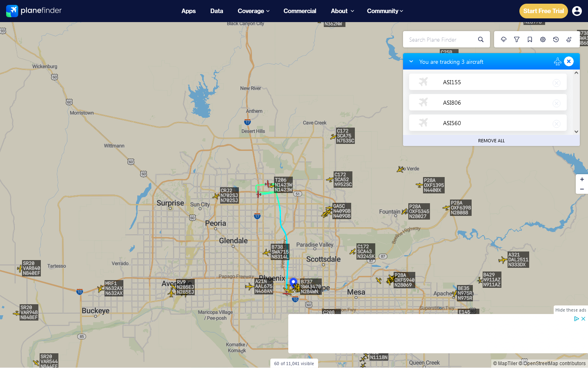Select the SCA52 C172 aircraft marker
Image resolution: width=588 pixels, height=368 pixels.
point(330,180)
